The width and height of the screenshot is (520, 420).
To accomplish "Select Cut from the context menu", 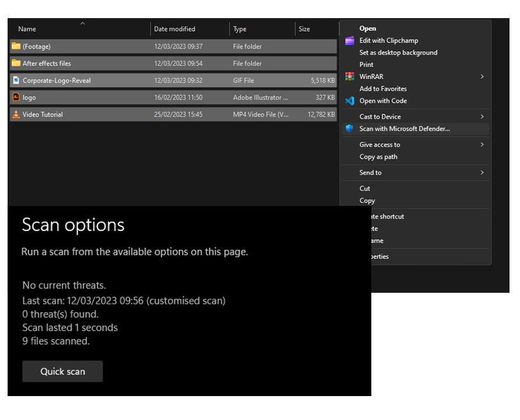I will pyautogui.click(x=365, y=188).
